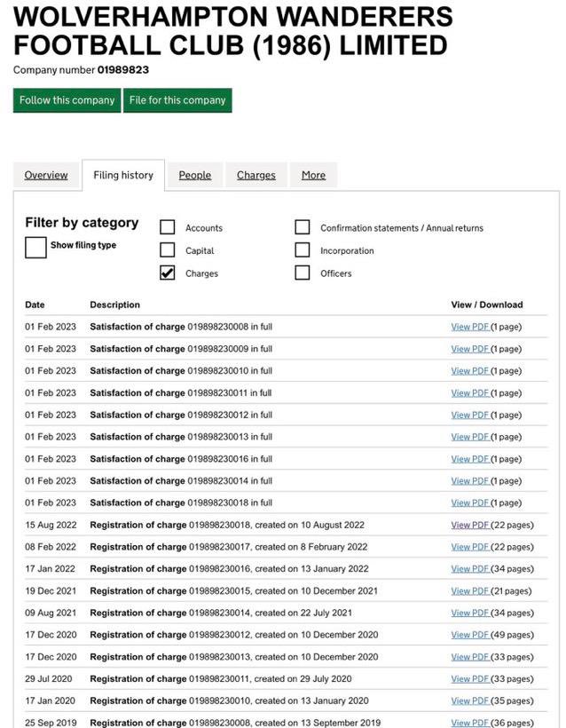Click the 09 Aug 2021 date cell
This screenshot has height=728, width=566.
(51, 613)
